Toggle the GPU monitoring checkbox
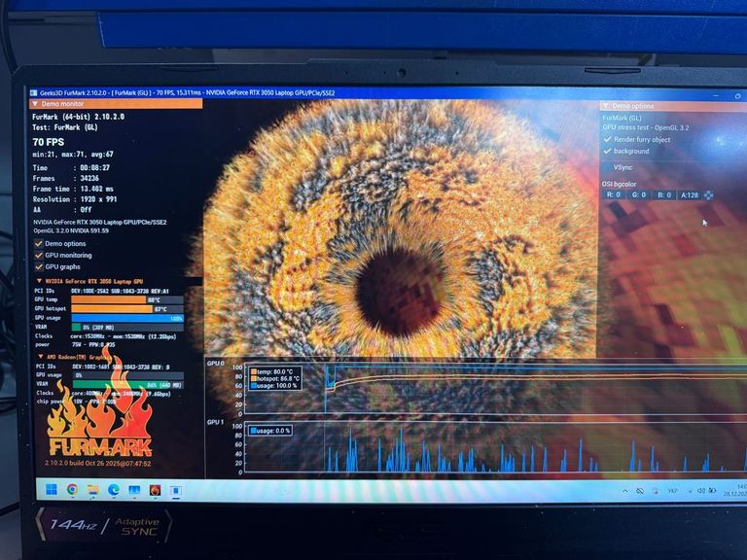 pos(39,256)
